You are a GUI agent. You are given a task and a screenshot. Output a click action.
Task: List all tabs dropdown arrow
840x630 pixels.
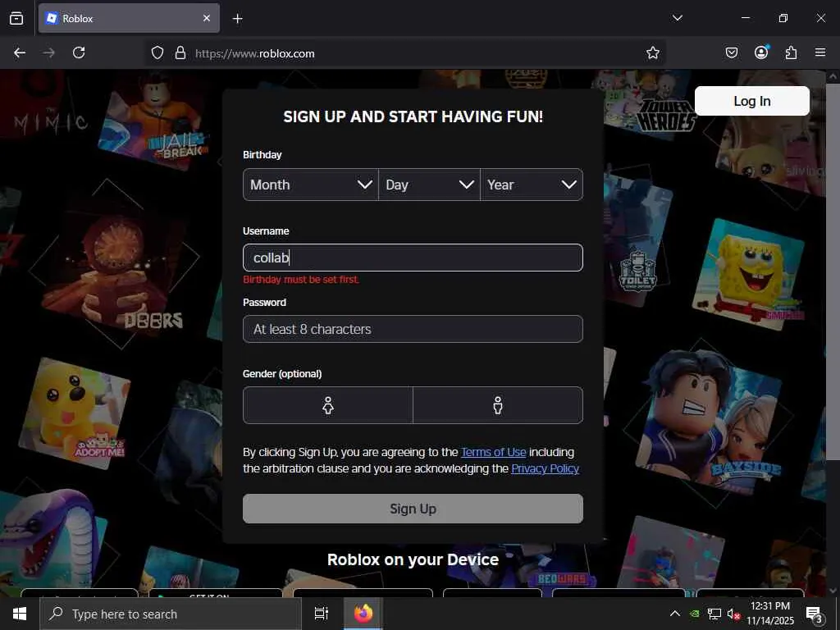677,18
